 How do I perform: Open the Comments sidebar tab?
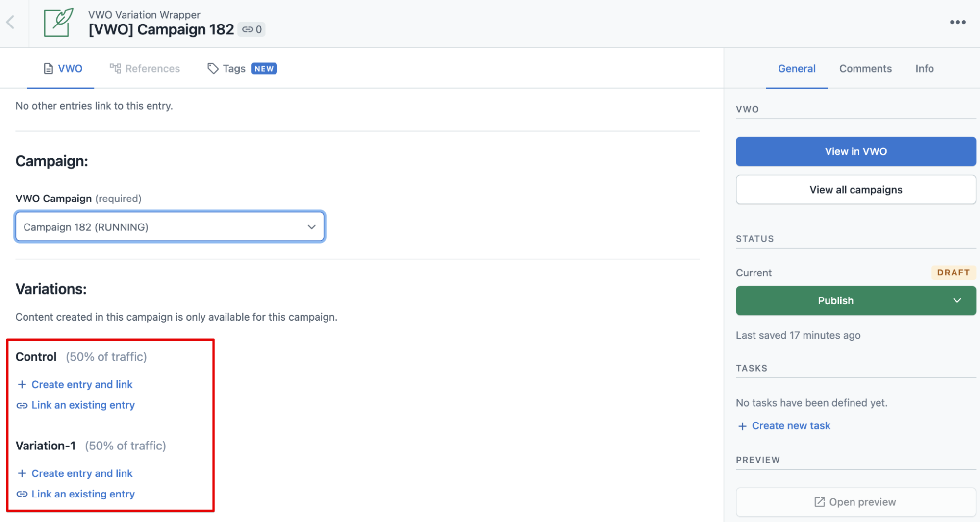tap(865, 69)
